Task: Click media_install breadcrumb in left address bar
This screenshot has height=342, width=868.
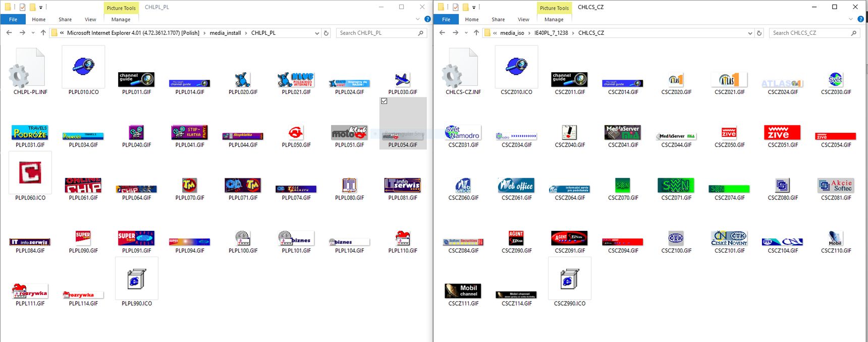Action: 225,33
